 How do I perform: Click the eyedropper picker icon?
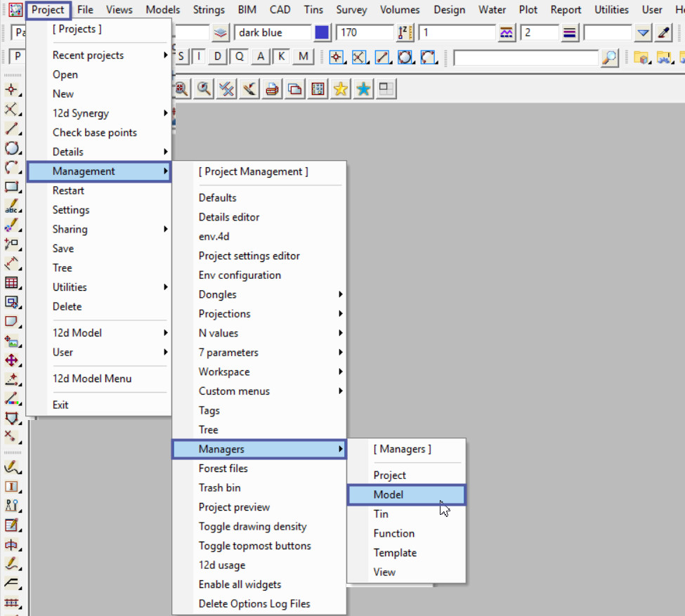click(x=664, y=33)
